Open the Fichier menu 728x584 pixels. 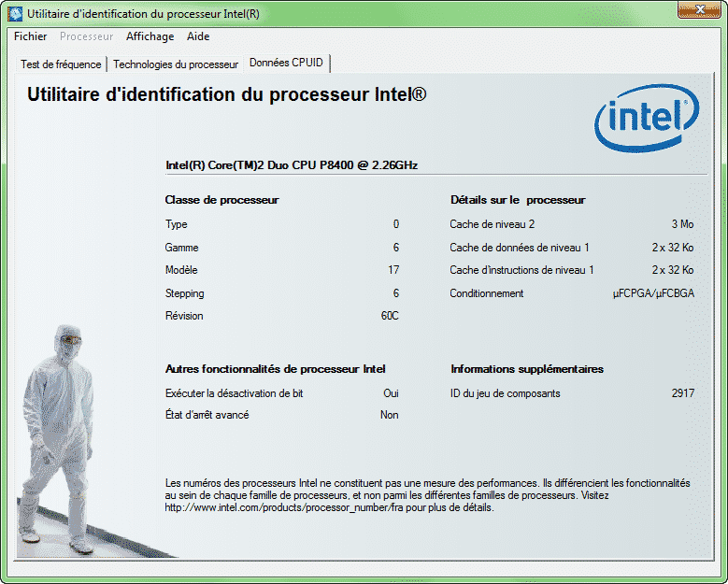tap(31, 36)
